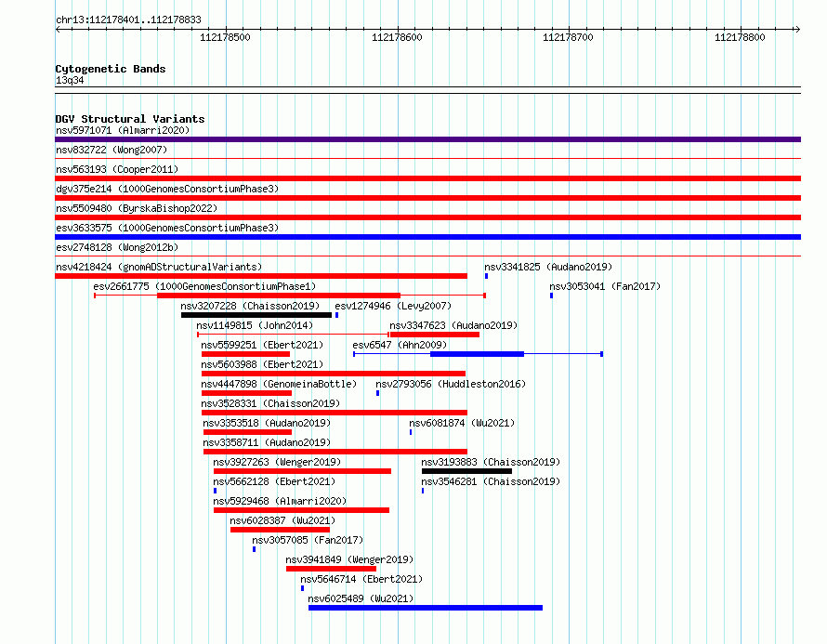This screenshot has height=644, width=827.
Task: Select the red nsv3941849 variant bar
Action: click(x=331, y=569)
